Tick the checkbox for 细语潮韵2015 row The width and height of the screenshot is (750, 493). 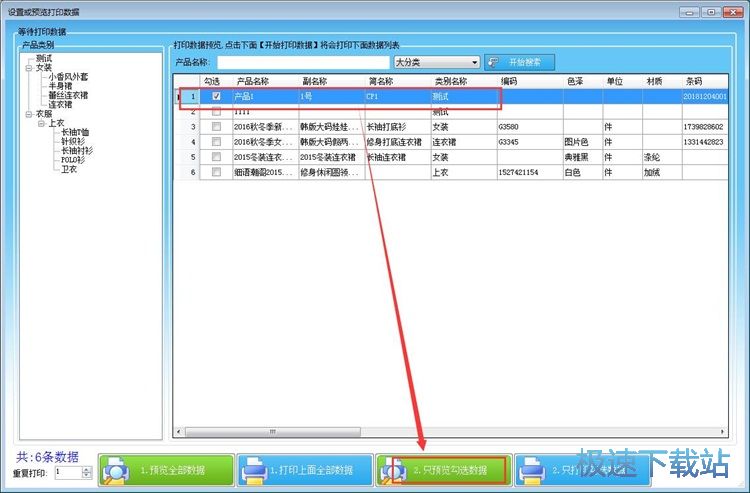coord(216,172)
